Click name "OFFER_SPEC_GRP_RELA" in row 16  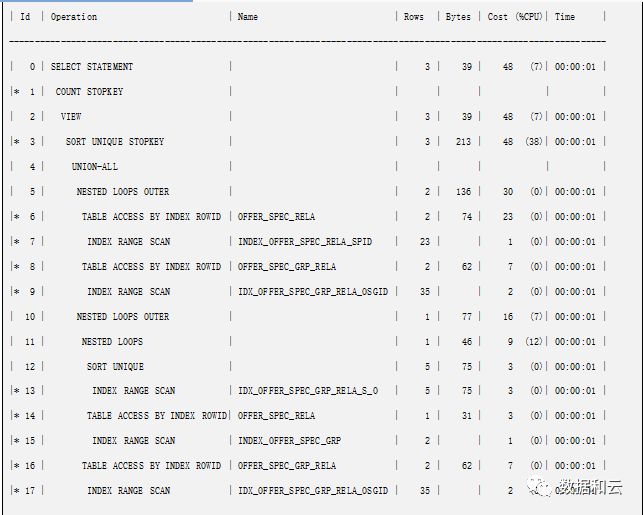pos(287,466)
